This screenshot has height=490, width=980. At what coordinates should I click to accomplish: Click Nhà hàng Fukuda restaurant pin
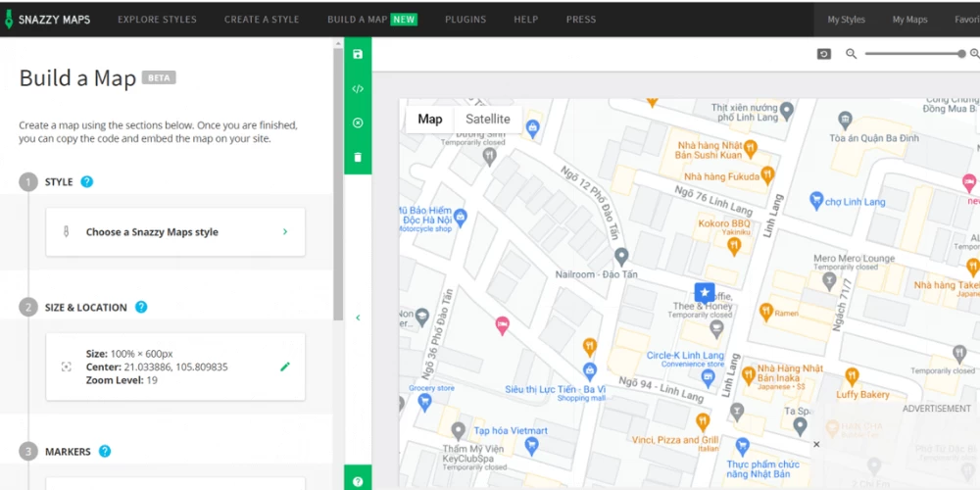click(767, 174)
